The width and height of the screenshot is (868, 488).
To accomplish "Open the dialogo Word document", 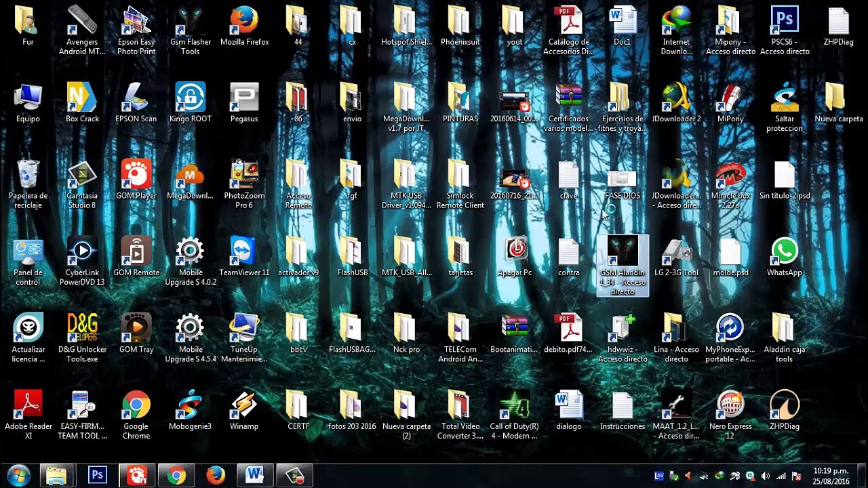I will (x=568, y=411).
